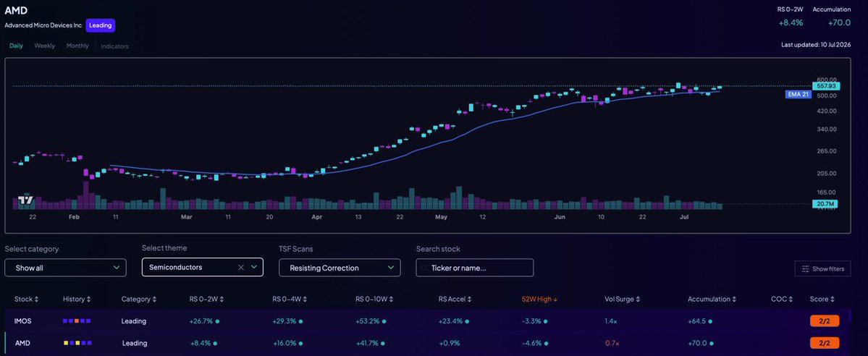Click IMOS Accumulation value +64.5
The width and height of the screenshot is (868, 356).
pos(698,321)
